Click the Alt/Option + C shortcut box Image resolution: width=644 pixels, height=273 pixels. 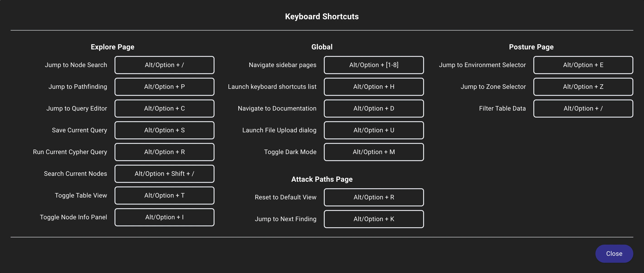tap(164, 108)
